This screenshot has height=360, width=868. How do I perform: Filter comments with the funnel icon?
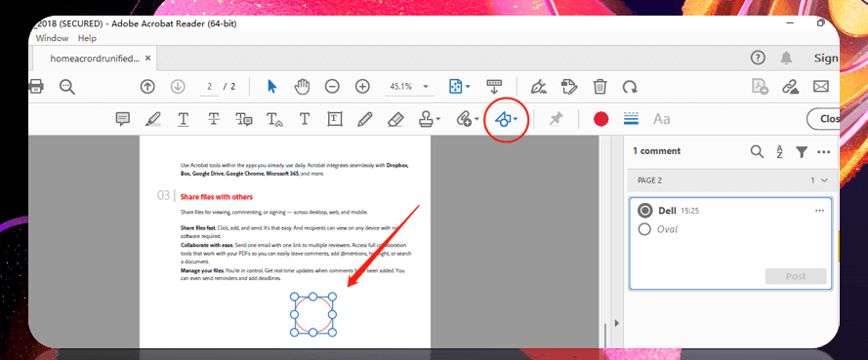(802, 152)
